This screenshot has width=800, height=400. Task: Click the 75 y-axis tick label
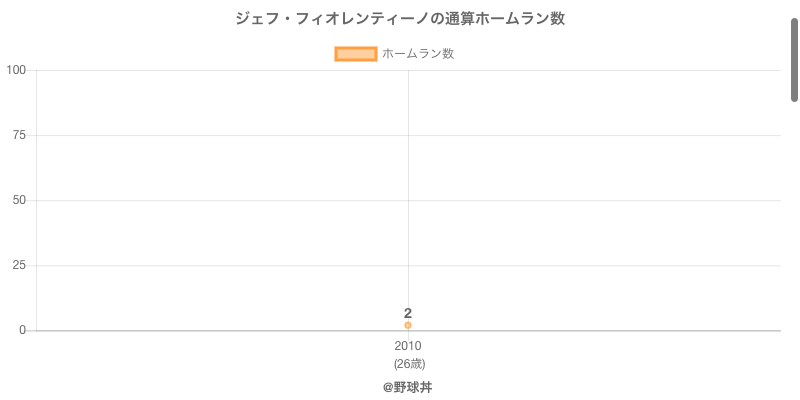[19, 135]
